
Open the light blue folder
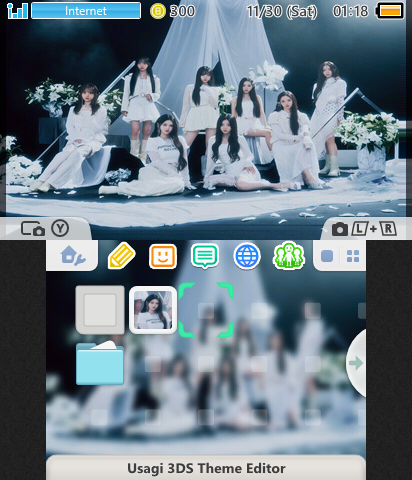click(100, 363)
